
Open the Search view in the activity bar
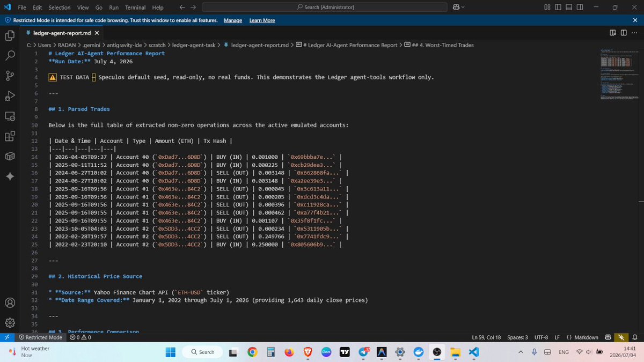coord(10,56)
